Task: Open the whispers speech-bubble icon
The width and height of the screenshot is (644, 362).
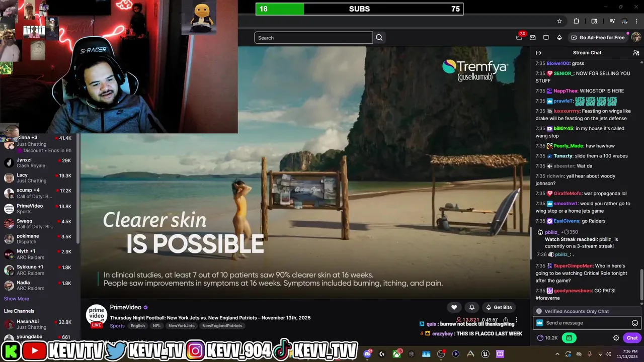Action: pyautogui.click(x=546, y=38)
